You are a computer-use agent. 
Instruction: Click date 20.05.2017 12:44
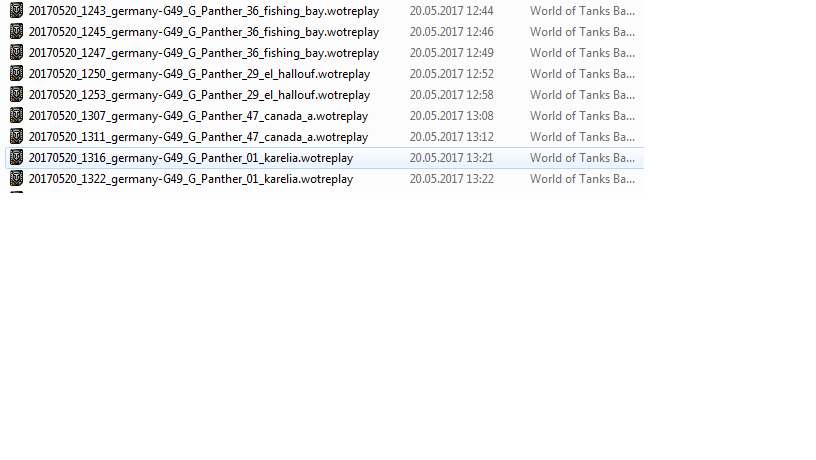[452, 11]
